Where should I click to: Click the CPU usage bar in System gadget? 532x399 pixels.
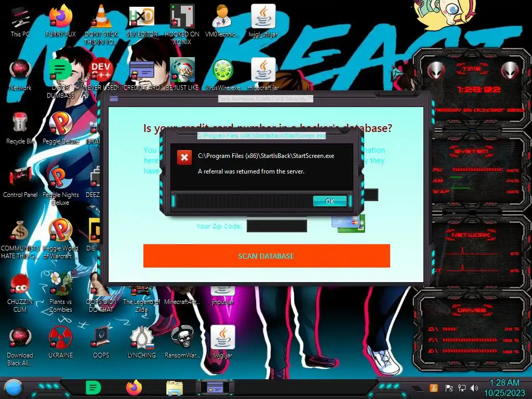(477, 170)
